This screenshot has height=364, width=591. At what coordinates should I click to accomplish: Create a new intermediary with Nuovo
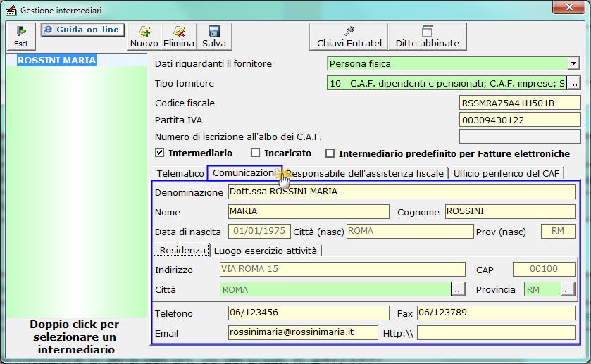point(144,37)
